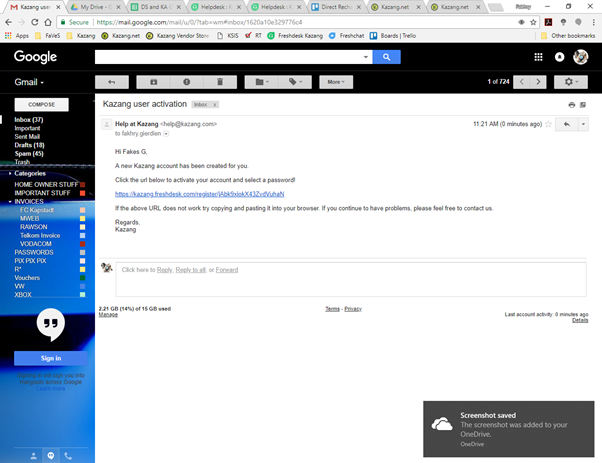The height and width of the screenshot is (463, 602).
Task: Open Hangouts conversations icon
Action: pos(51,456)
